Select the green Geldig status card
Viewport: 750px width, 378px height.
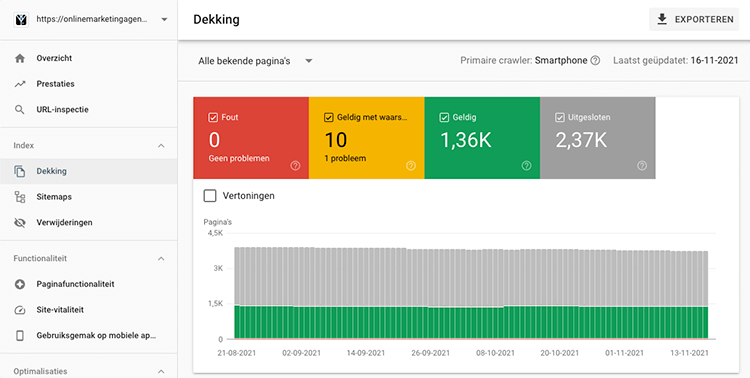(x=482, y=138)
